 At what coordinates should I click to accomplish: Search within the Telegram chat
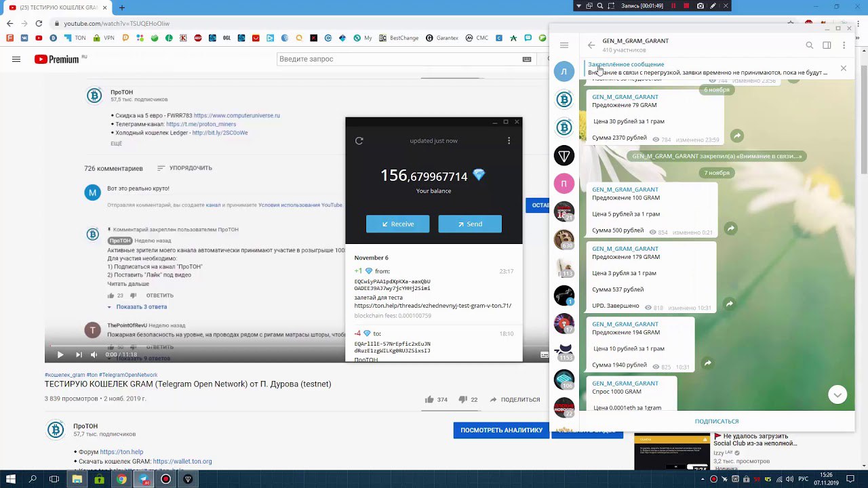click(x=809, y=45)
